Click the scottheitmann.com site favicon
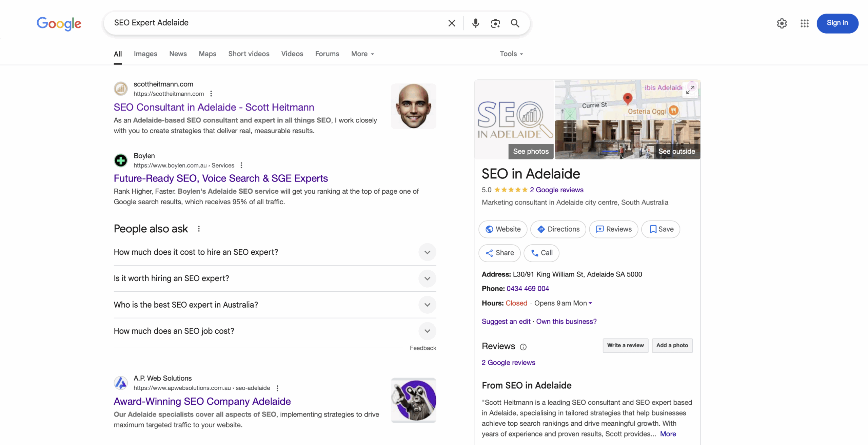The image size is (868, 445). point(121,89)
